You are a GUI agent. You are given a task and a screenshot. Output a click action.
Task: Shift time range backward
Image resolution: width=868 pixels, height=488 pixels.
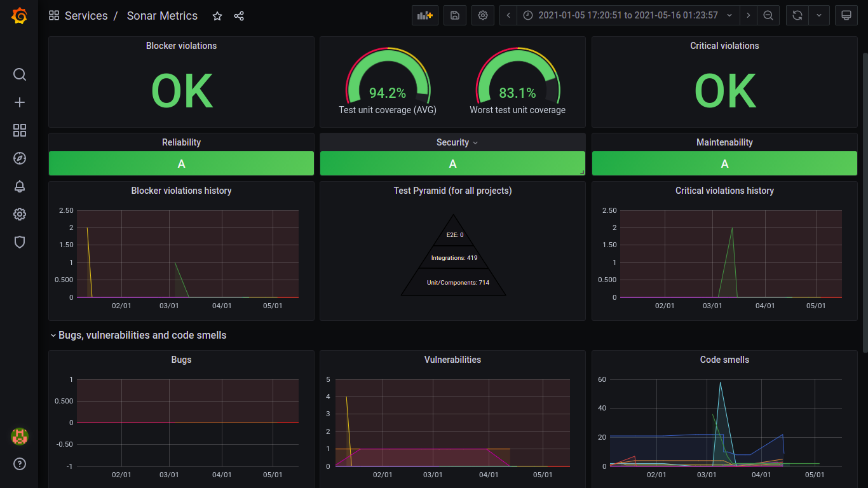point(508,15)
